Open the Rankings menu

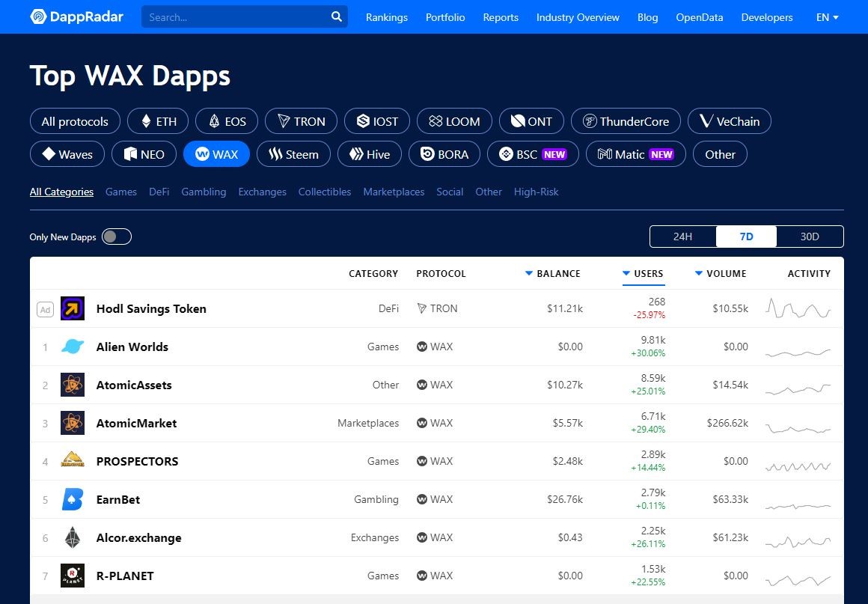pos(386,17)
